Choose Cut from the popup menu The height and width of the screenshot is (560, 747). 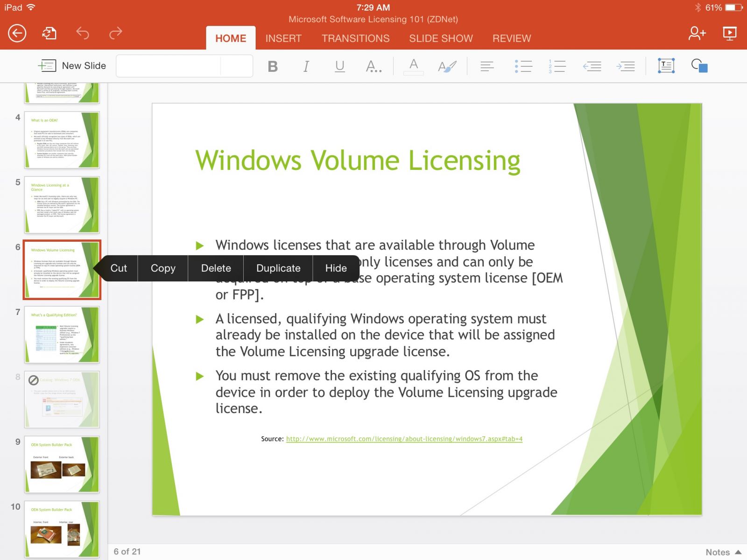coord(119,268)
